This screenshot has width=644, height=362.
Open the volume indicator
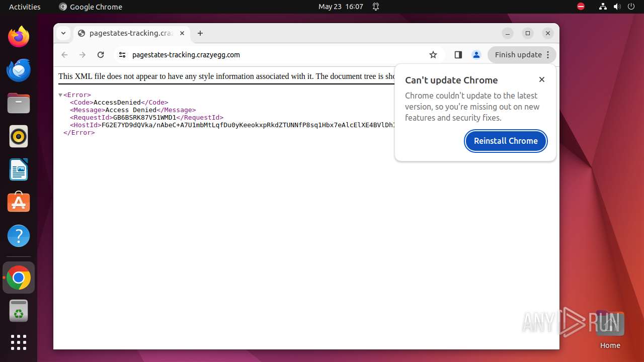coord(617,7)
